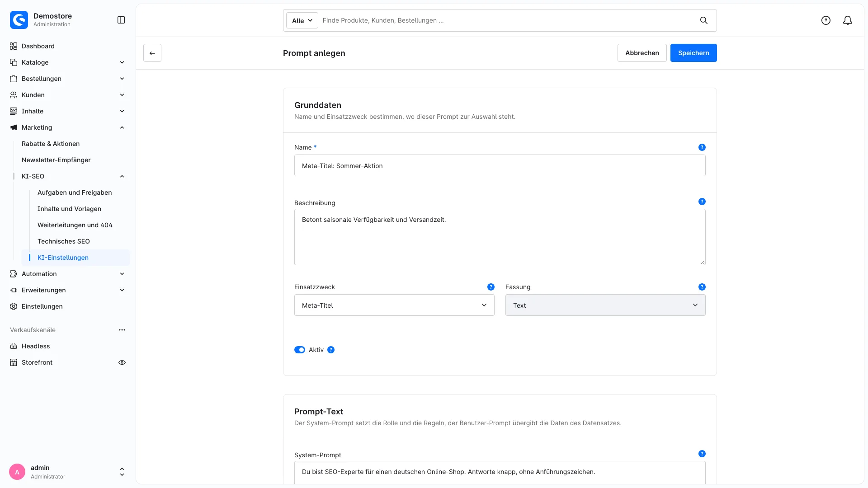The image size is (868, 488).
Task: Open the Storefront sales channel
Action: pos(37,362)
